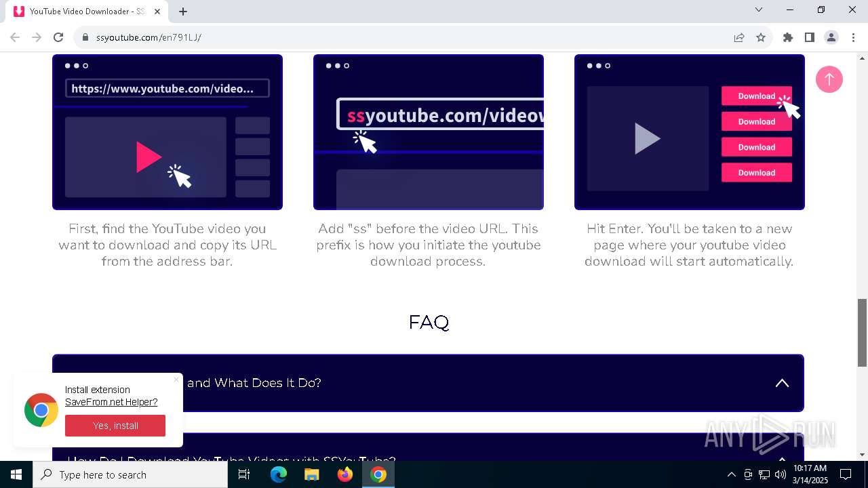Open the SaveFrom.net Helper link
The image size is (868, 488).
(111, 402)
